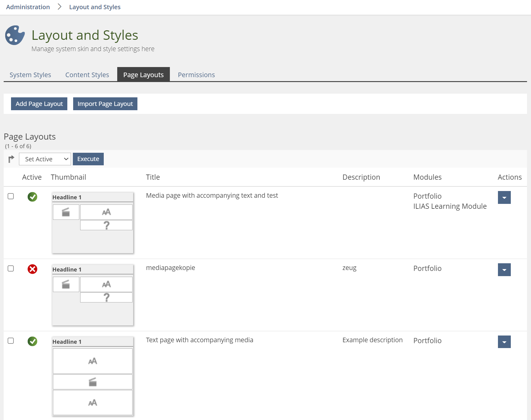The image size is (531, 420).
Task: Click the Layout and Styles palette icon
Action: [x=15, y=35]
